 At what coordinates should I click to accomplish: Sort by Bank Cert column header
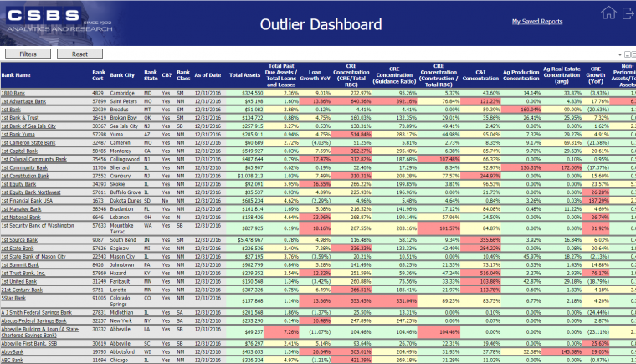99,75
